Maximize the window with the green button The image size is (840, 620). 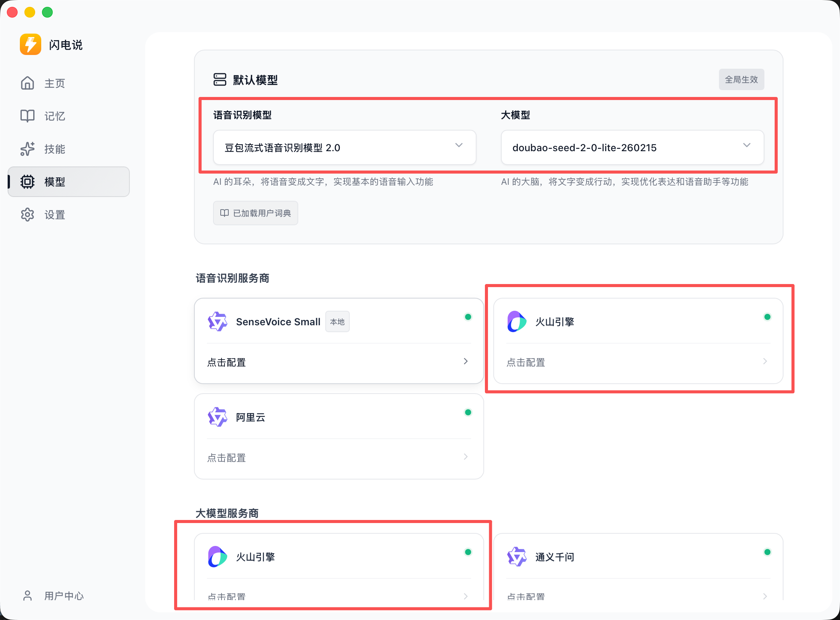[x=47, y=12]
